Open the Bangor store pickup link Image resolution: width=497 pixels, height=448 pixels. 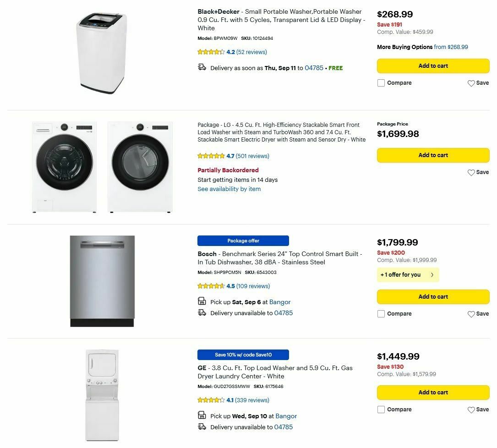click(x=280, y=302)
